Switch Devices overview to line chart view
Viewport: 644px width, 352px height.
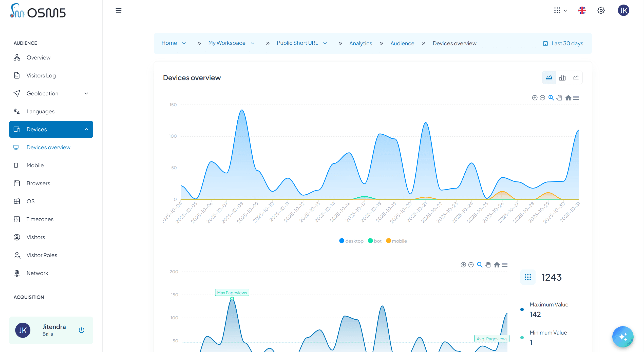point(576,77)
